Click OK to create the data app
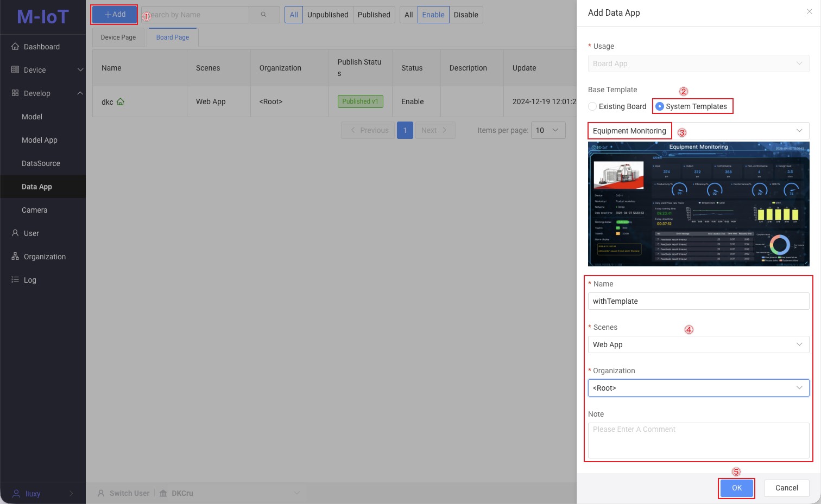 pos(736,488)
